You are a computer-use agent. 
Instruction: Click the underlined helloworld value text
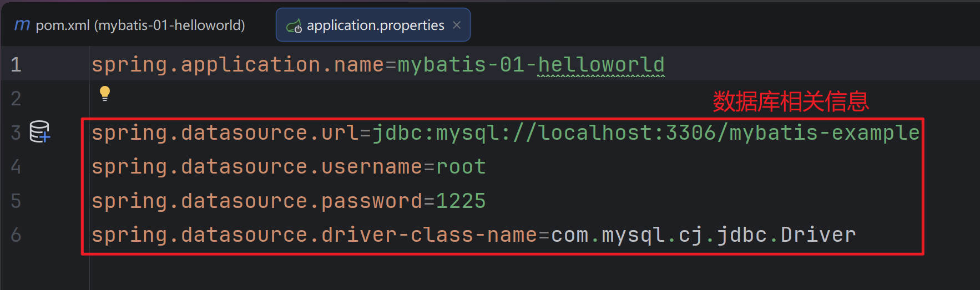click(601, 65)
